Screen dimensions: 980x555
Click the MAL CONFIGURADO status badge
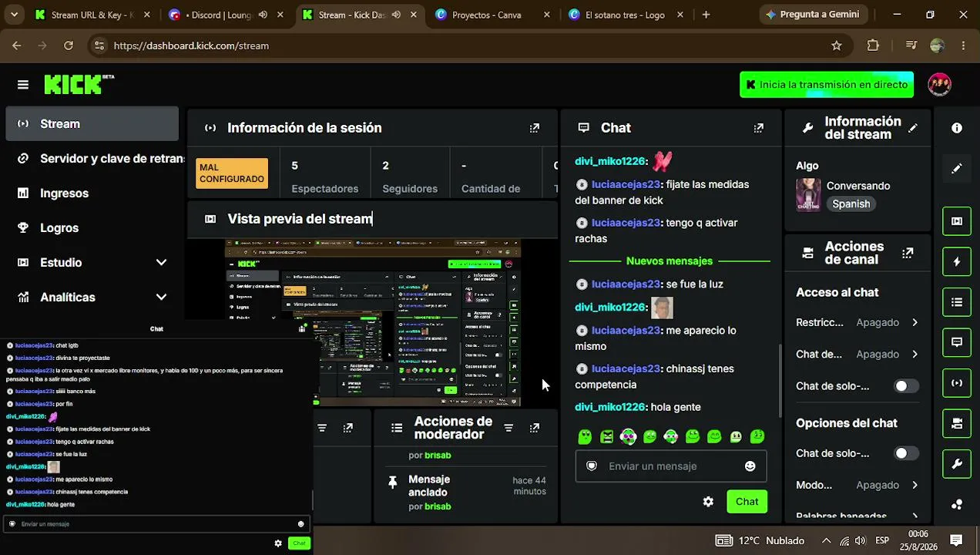pos(232,173)
